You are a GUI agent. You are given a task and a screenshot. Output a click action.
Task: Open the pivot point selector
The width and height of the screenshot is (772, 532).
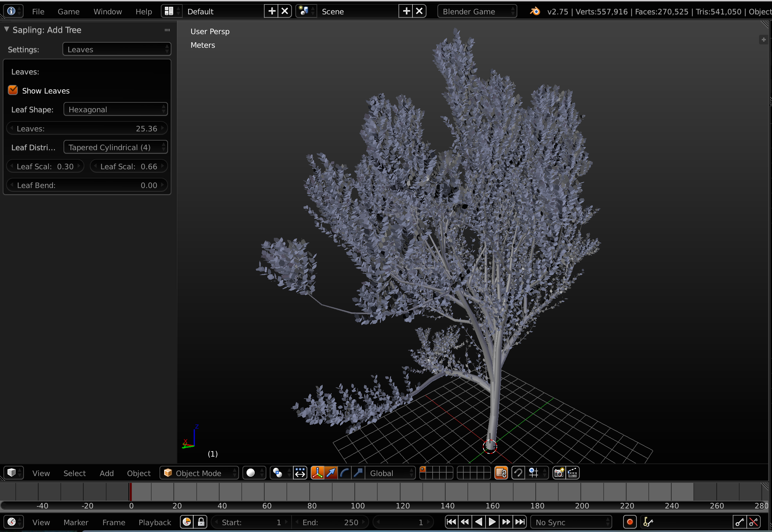[281, 473]
